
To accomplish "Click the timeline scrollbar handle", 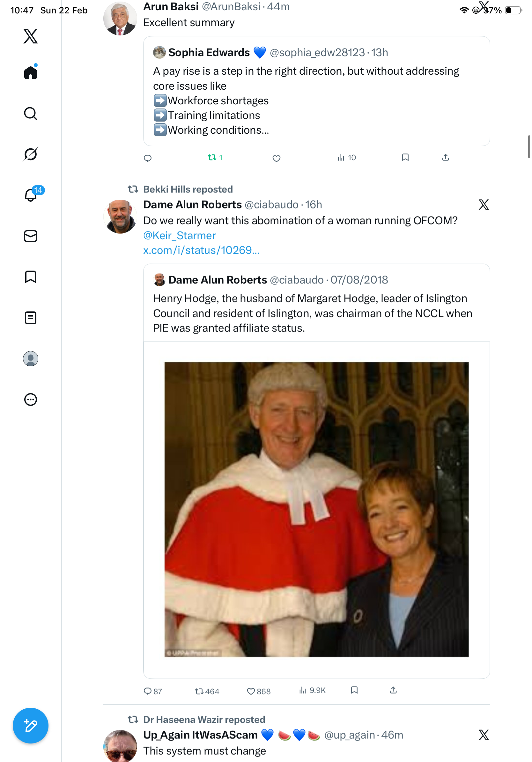I will (x=529, y=147).
